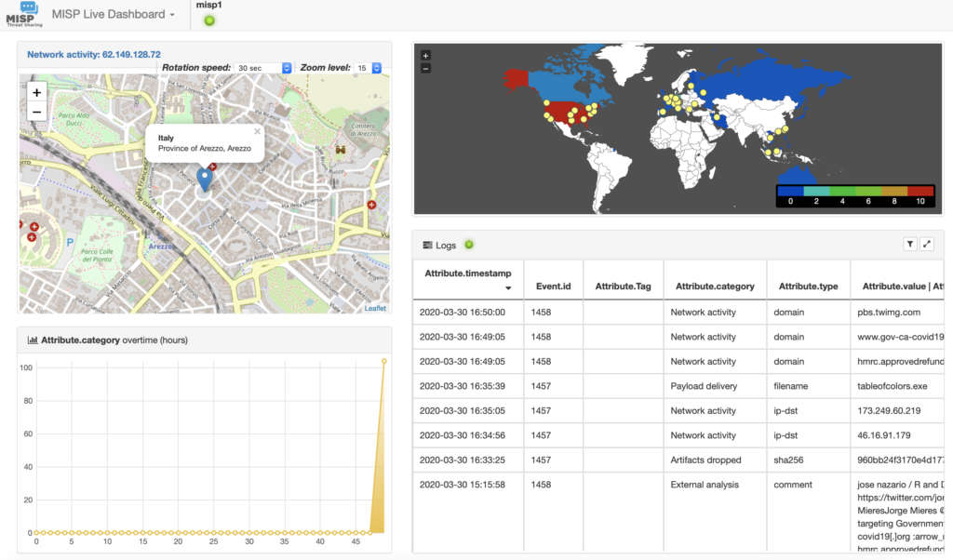
Task: Zoom in on the Arezzo street map
Action: pyautogui.click(x=36, y=92)
